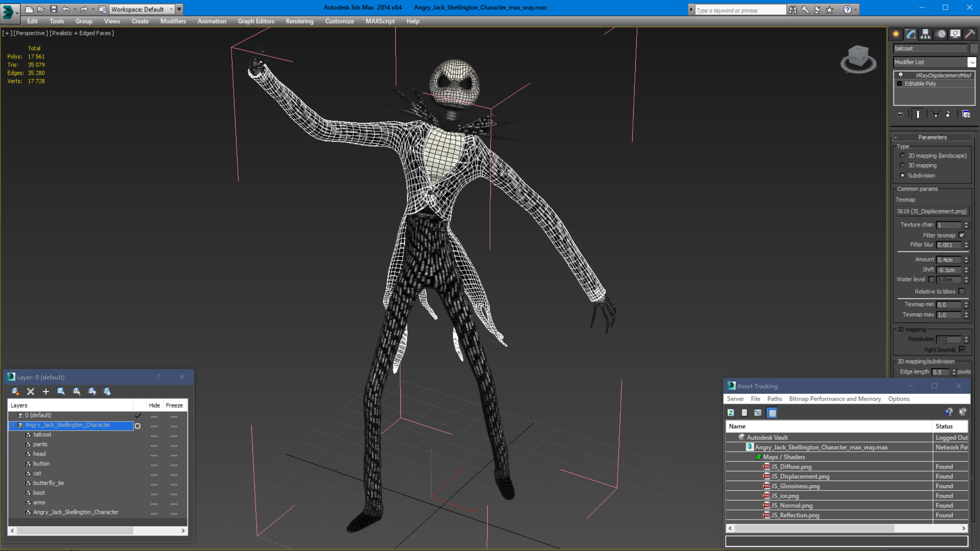This screenshot has width=980, height=551.
Task: Open Configure Modifier Sets icon
Action: pos(966,114)
